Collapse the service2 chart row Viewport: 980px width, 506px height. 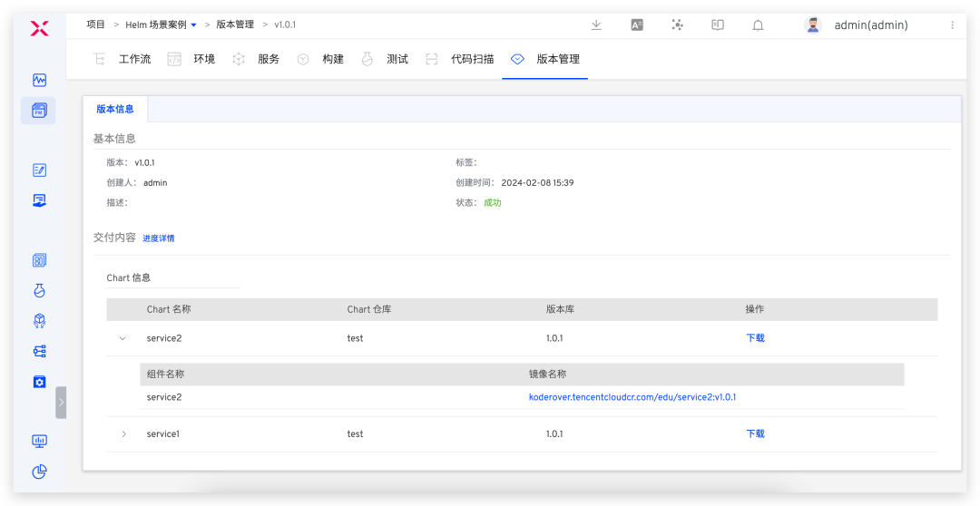[122, 338]
